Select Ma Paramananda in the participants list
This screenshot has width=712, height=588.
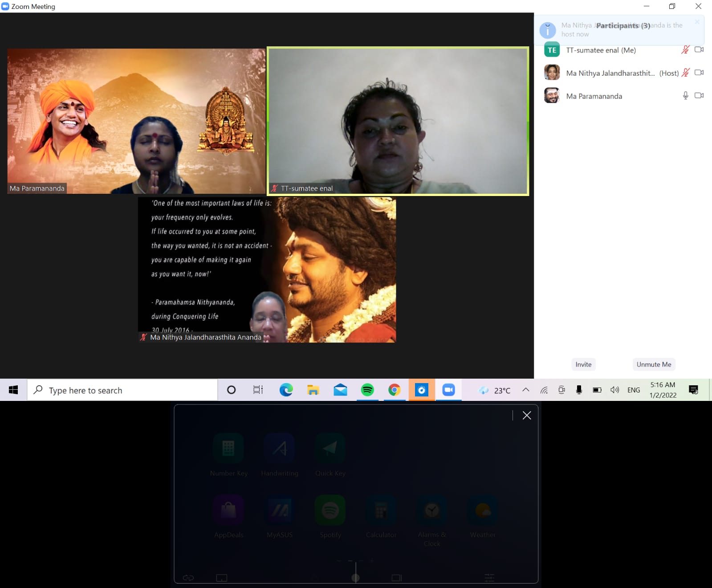coord(594,96)
